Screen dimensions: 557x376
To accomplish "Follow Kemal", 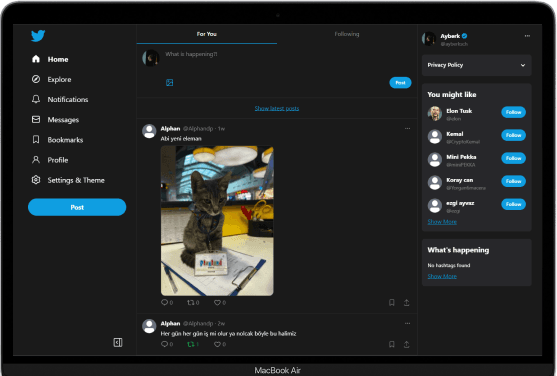I will 513,135.
